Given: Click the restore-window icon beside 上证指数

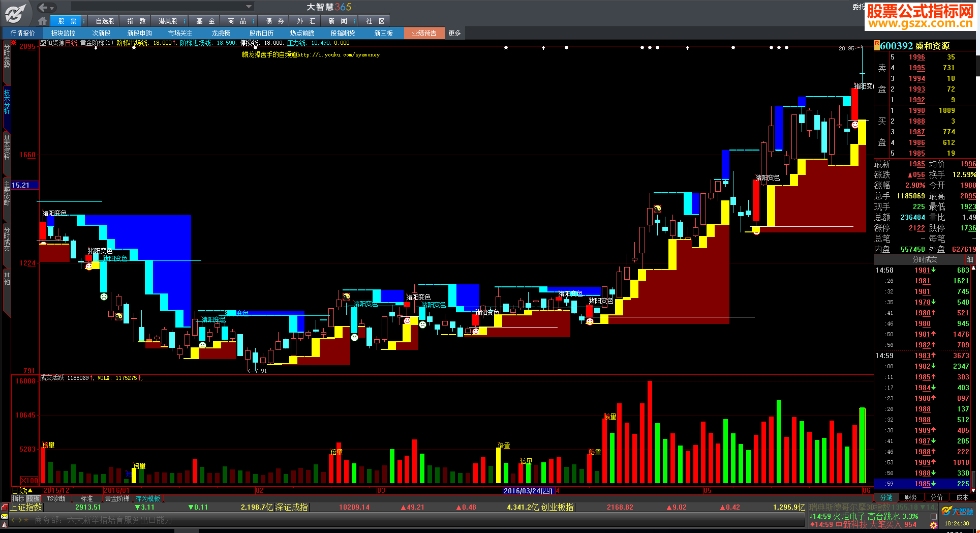Looking at the screenshot, I should 5,508.
